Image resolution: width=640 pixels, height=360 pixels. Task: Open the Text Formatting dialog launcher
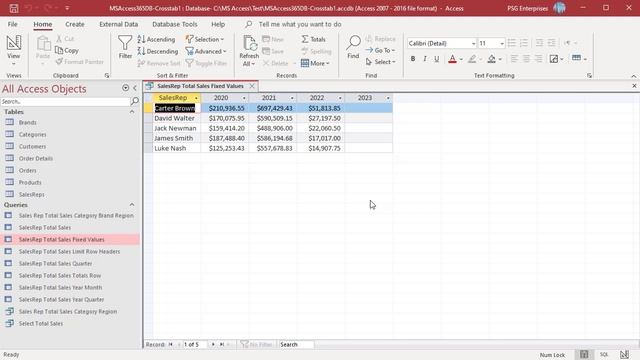click(589, 76)
